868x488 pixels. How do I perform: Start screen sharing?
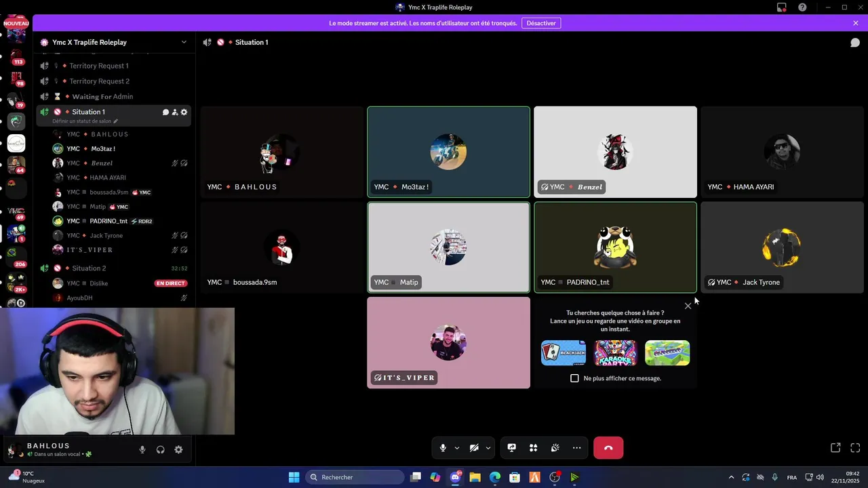512,448
